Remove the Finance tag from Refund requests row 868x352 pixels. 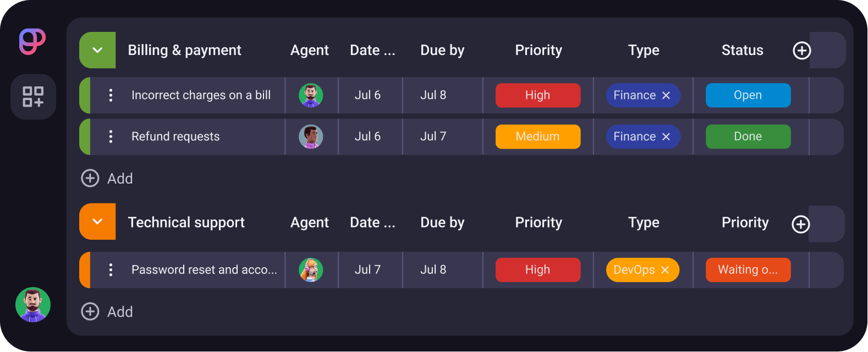pyautogui.click(x=666, y=136)
